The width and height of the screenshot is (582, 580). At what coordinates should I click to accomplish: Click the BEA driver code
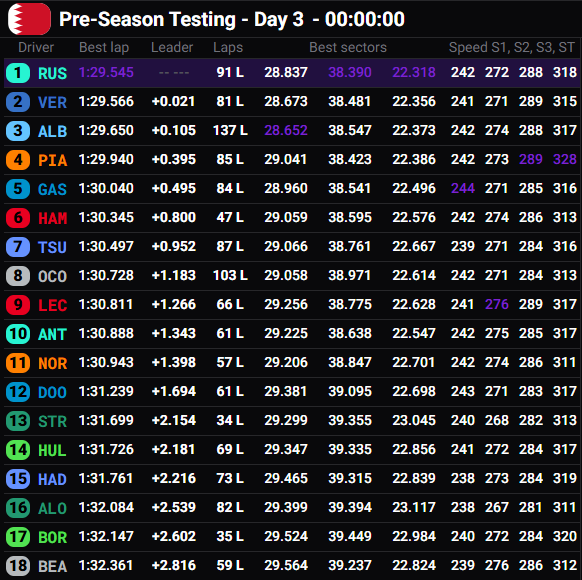point(52,566)
